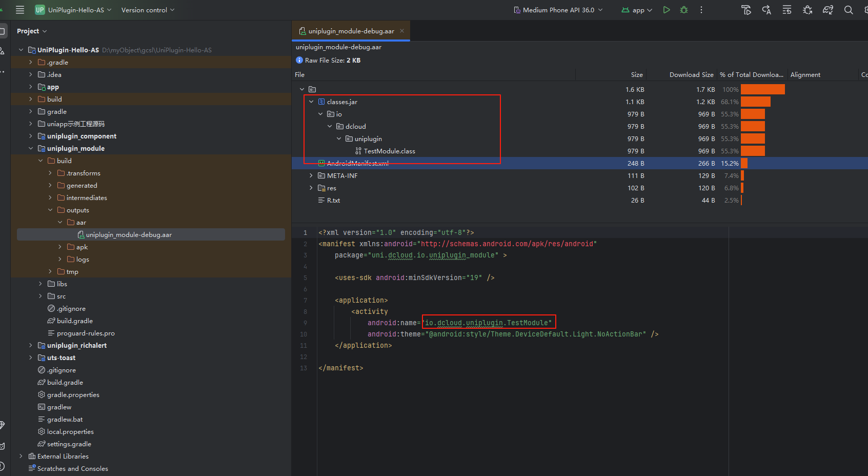Click the Alignment column header
This screenshot has height=476, width=868.
tap(805, 74)
